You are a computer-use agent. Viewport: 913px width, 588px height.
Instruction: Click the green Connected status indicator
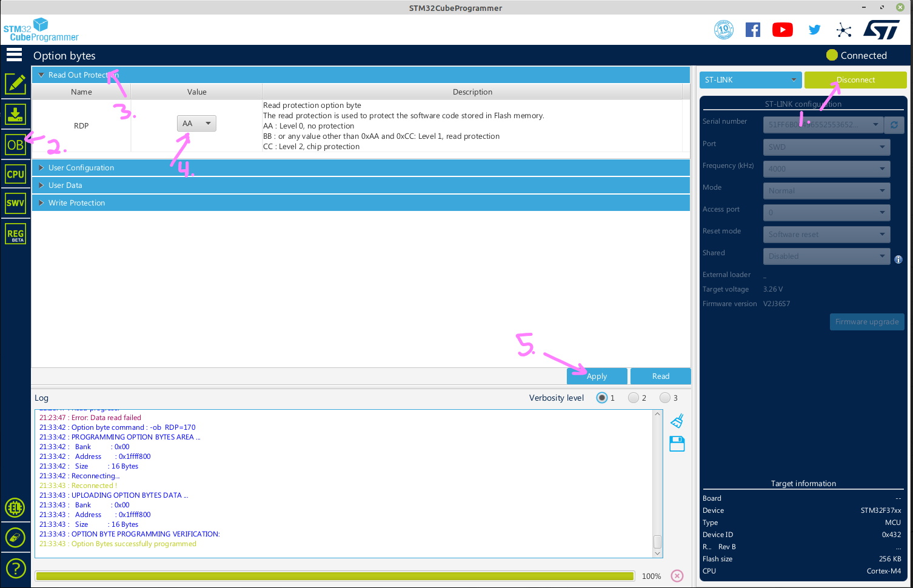832,55
